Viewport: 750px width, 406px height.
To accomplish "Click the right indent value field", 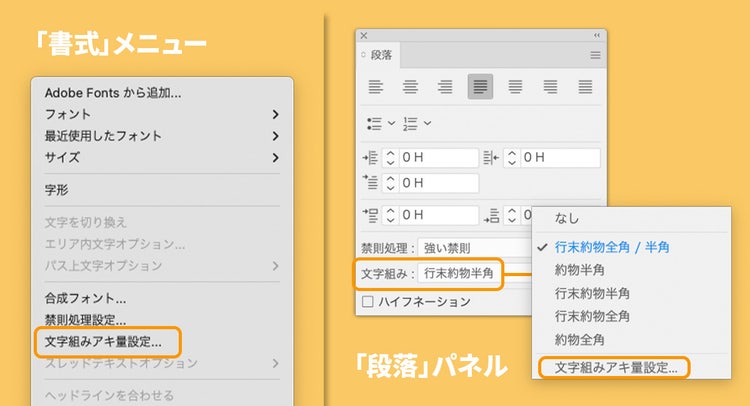I will pos(559,158).
